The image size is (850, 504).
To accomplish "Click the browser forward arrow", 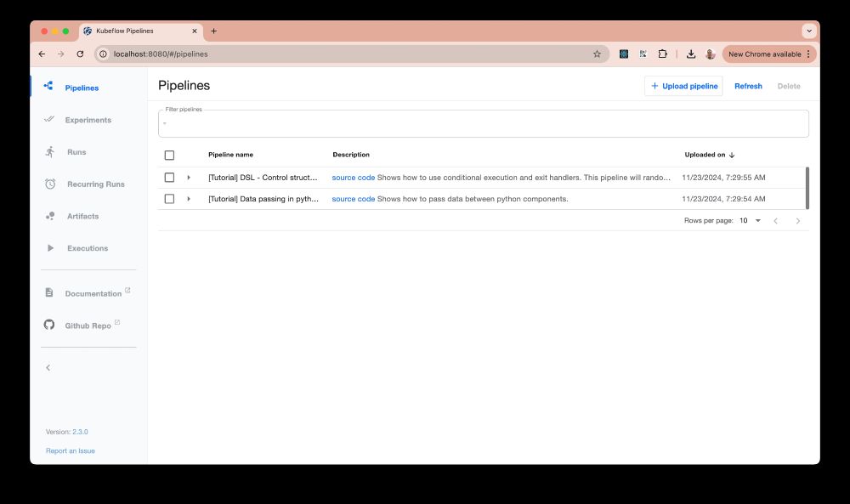I will click(x=60, y=54).
